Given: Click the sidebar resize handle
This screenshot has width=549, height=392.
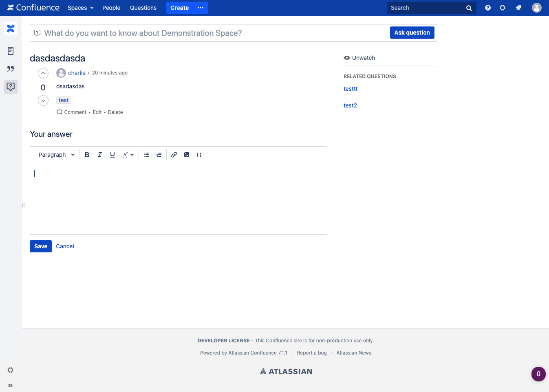Looking at the screenshot, I should pyautogui.click(x=23, y=205).
